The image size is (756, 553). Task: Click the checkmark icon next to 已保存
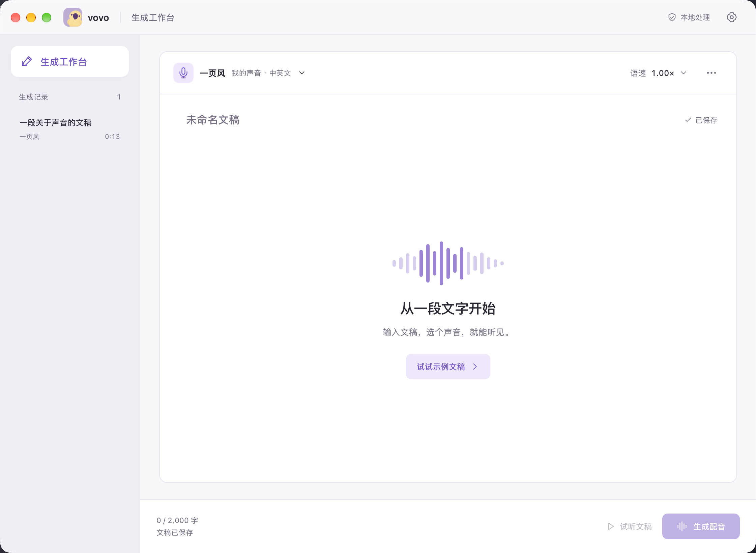[688, 120]
